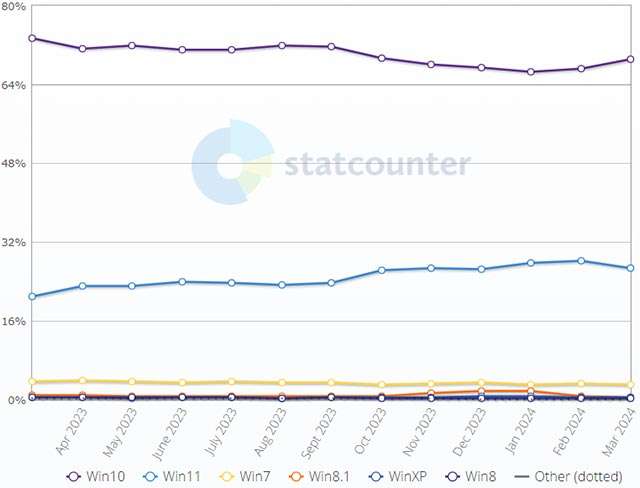Click Win11 marker at Feb 2024

pyautogui.click(x=581, y=261)
